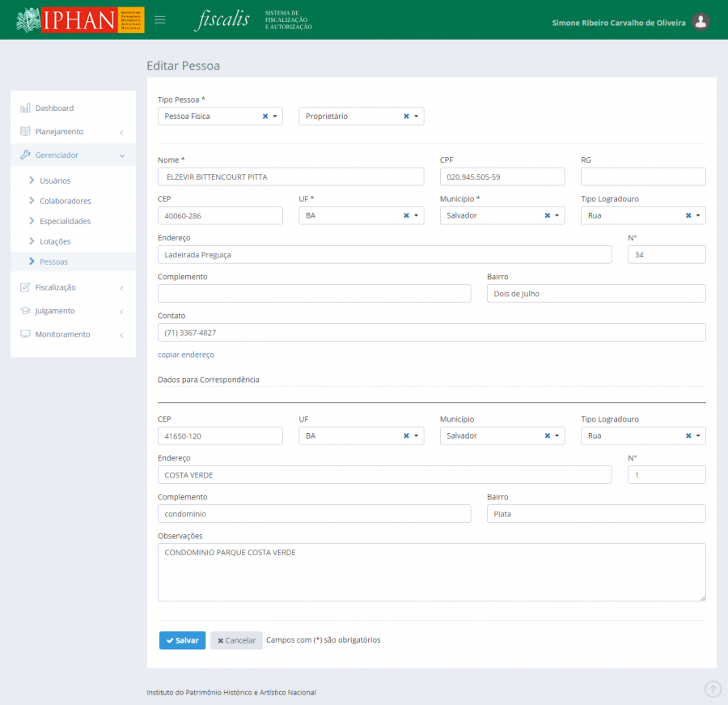Viewport: 728px width, 705px height.
Task: Click the hamburger menu icon in header
Action: [x=159, y=20]
